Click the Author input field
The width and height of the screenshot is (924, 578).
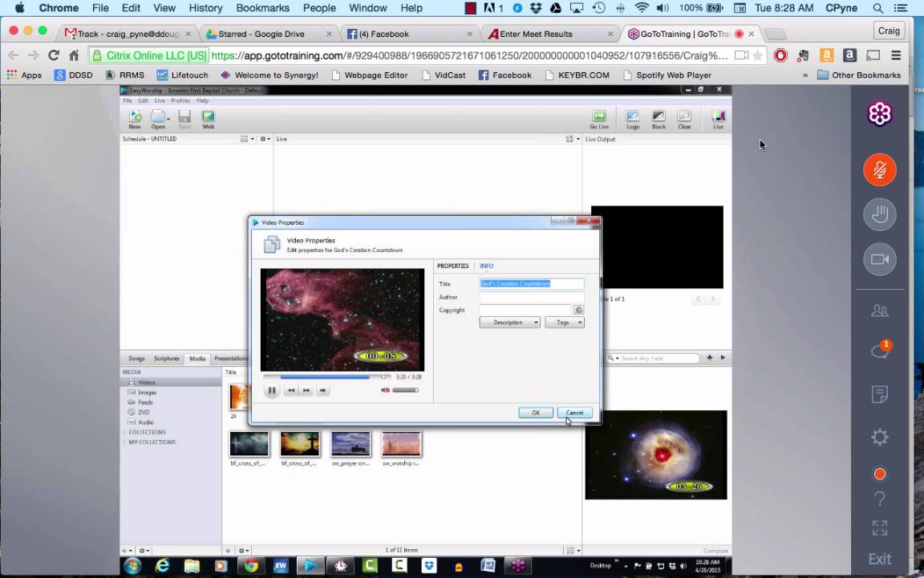(532, 297)
